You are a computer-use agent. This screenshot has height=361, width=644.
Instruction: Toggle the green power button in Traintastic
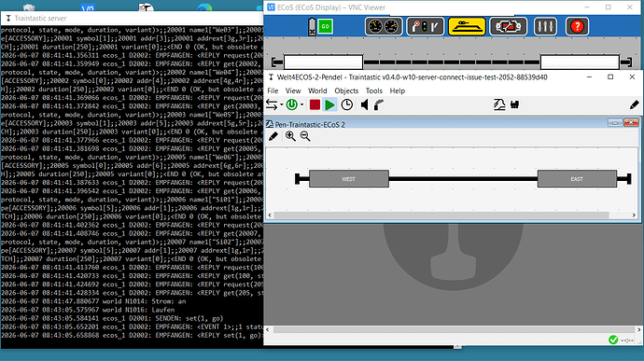pos(292,104)
